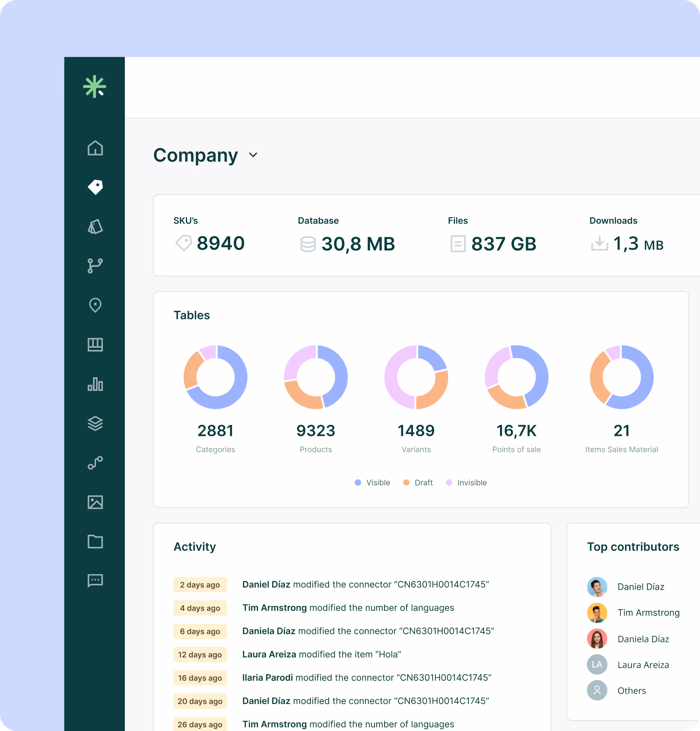Screen dimensions: 700x731
Task: Toggle Invisible legend item
Action: point(466,482)
